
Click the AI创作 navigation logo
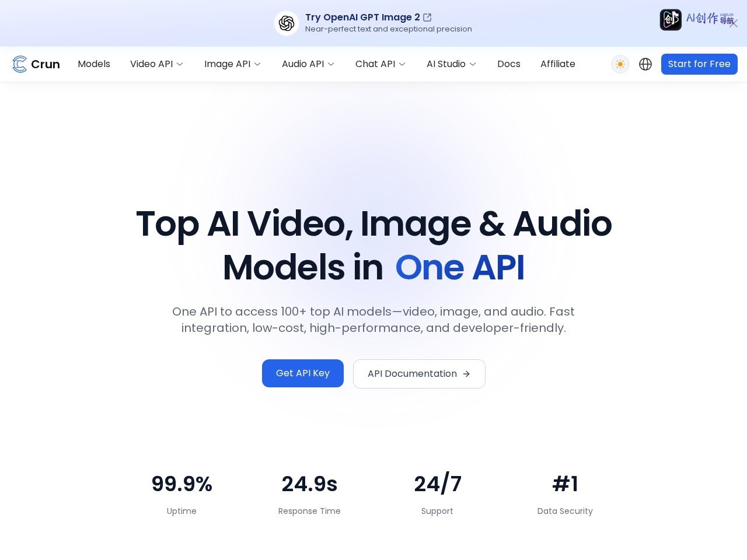click(x=696, y=19)
